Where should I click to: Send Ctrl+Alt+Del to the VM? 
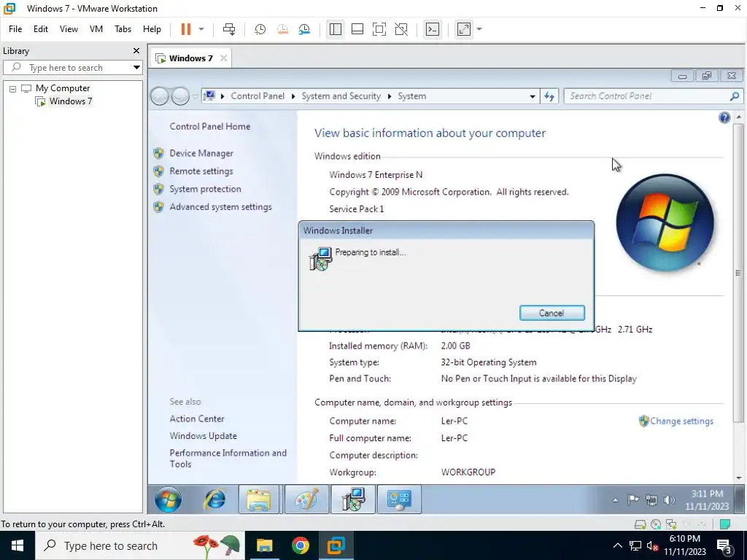(x=229, y=29)
